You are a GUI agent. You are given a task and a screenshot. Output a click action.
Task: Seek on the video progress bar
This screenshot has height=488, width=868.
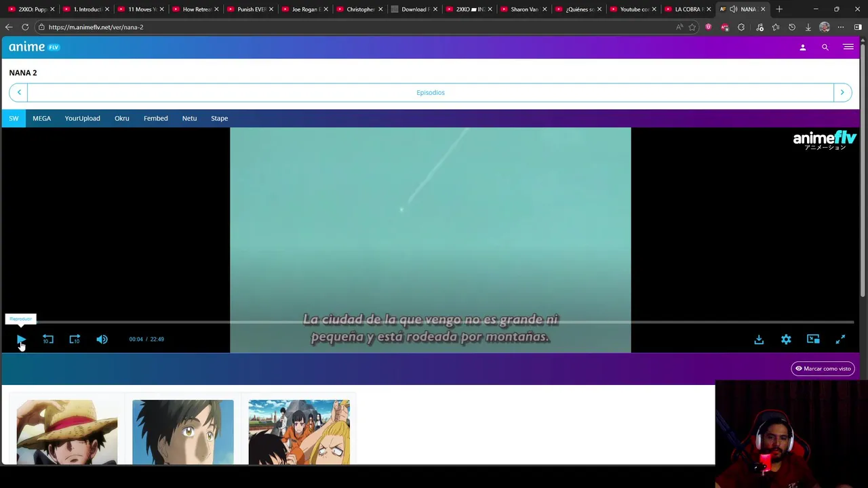[x=430, y=323]
